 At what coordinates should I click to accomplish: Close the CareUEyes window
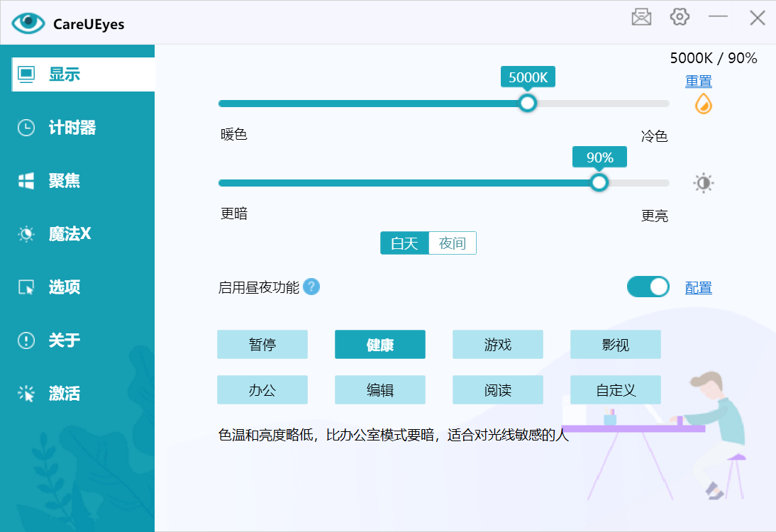coord(757,18)
